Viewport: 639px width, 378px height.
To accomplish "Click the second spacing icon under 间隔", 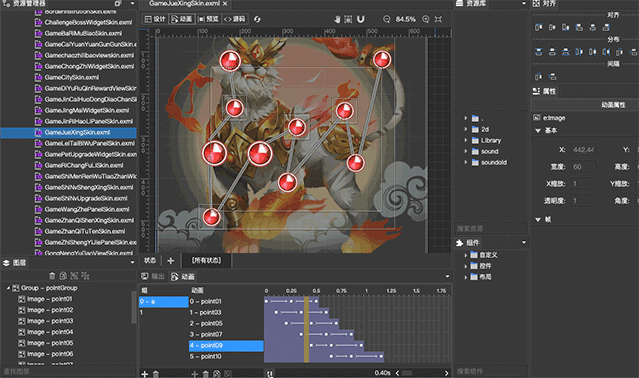I will coord(552,76).
